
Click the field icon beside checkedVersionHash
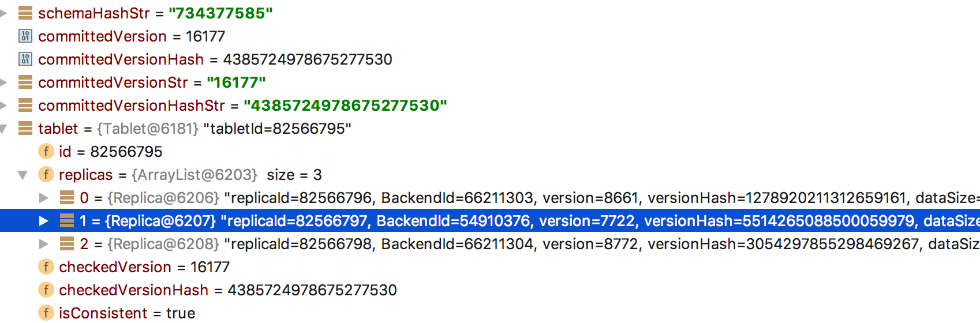(46, 290)
